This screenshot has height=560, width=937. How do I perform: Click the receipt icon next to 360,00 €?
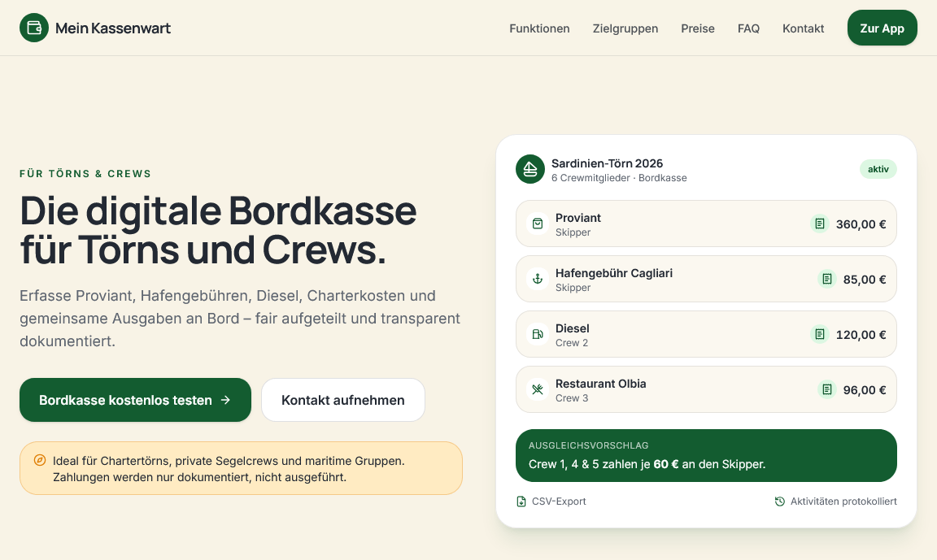click(820, 224)
